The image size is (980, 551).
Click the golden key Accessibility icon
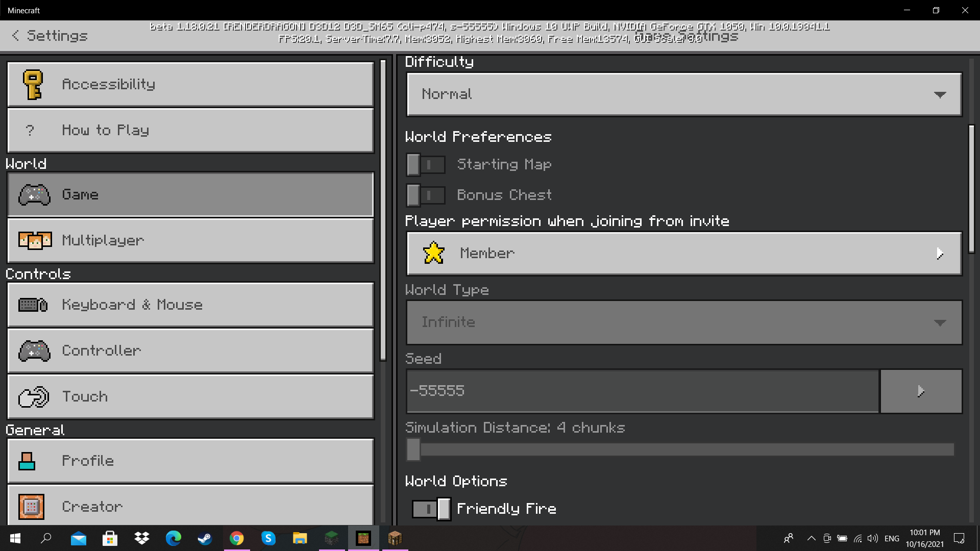33,84
